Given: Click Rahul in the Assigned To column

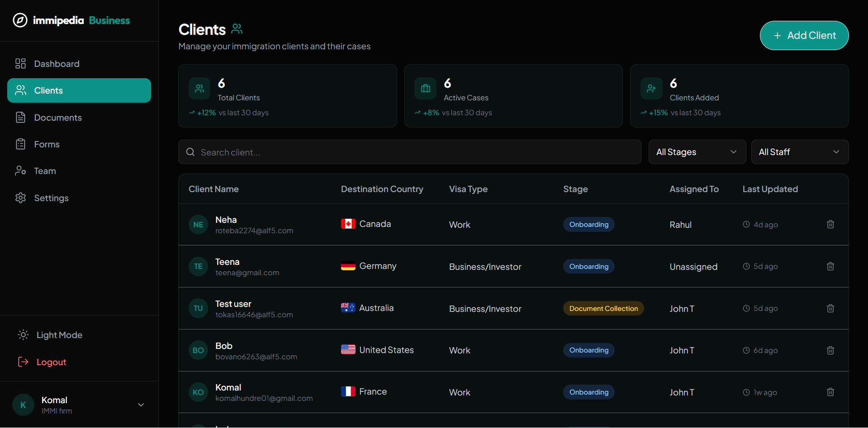Looking at the screenshot, I should pyautogui.click(x=680, y=225).
